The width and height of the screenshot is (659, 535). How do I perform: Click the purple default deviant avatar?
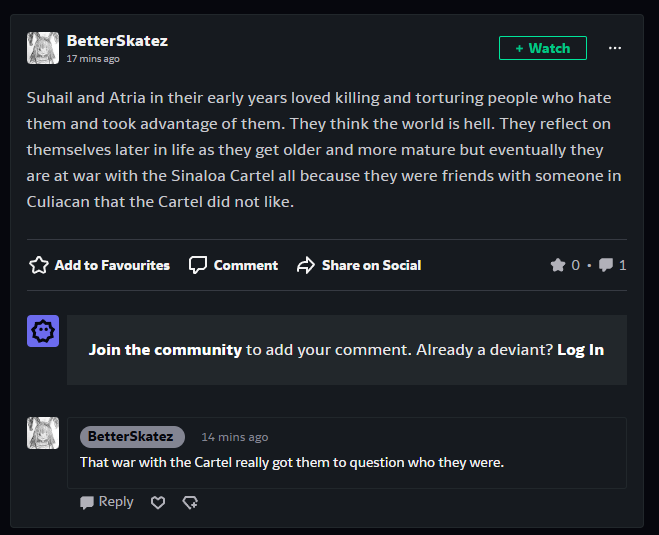pyautogui.click(x=43, y=331)
